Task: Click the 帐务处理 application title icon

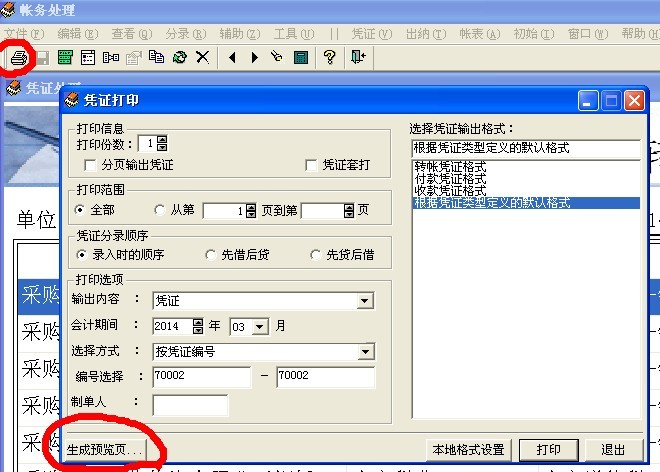Action: pos(7,9)
